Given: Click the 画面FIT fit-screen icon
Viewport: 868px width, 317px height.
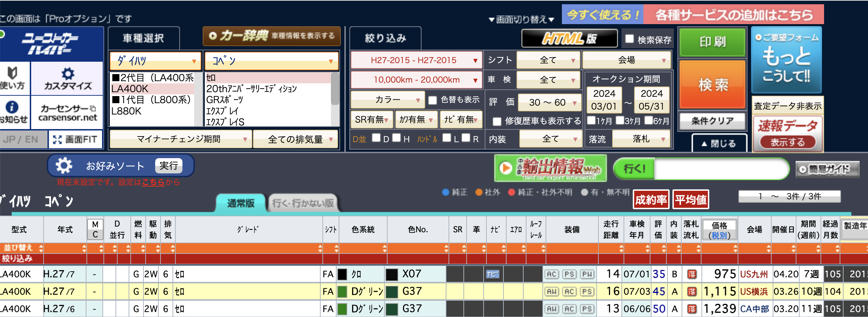Looking at the screenshot, I should point(57,139).
